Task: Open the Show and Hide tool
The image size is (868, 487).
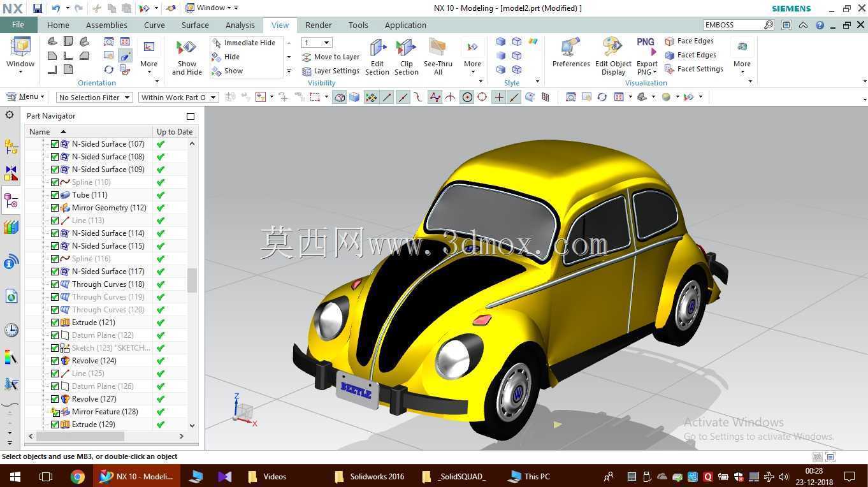Action: [187, 57]
